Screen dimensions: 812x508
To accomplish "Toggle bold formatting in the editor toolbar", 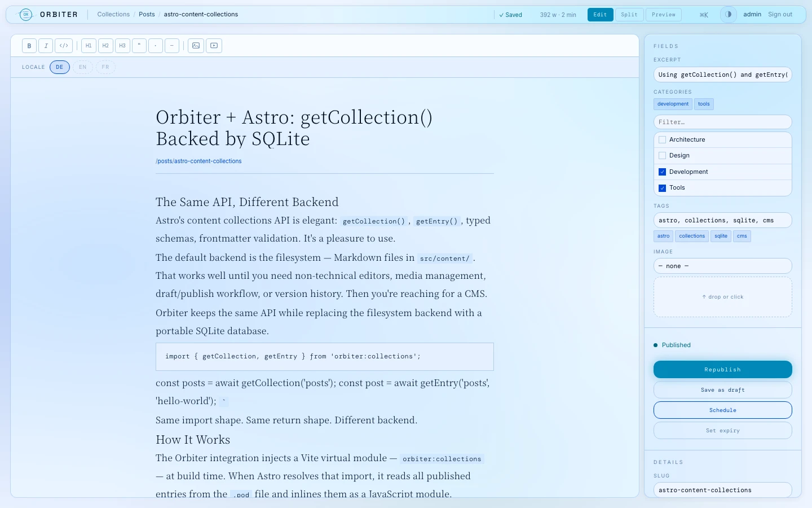I will (29, 46).
